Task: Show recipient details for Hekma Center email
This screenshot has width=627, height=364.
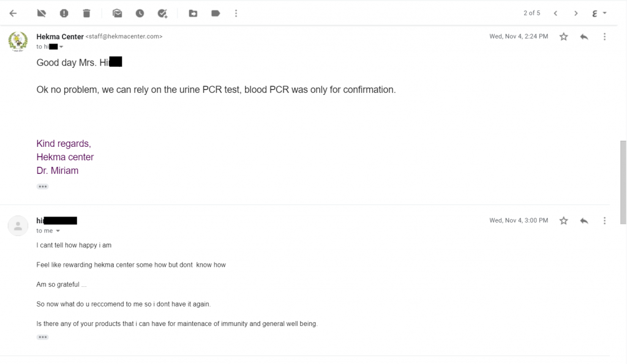Action: (x=61, y=47)
